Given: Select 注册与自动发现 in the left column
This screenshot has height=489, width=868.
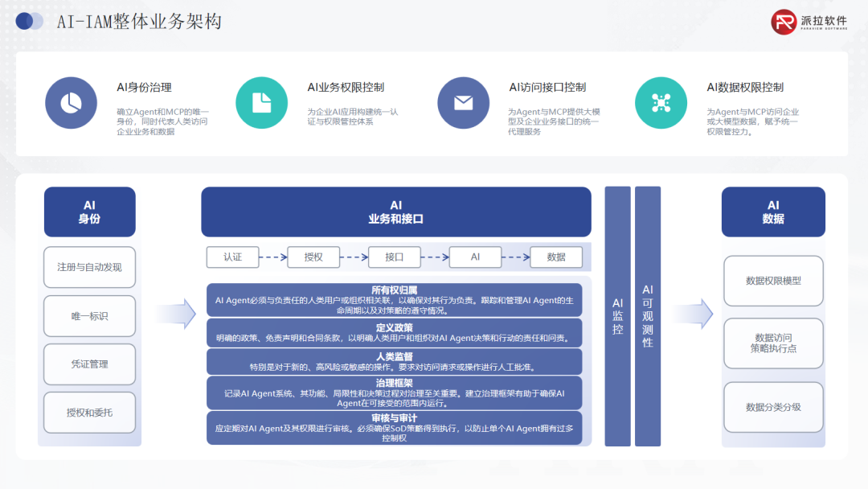Looking at the screenshot, I should (x=89, y=267).
